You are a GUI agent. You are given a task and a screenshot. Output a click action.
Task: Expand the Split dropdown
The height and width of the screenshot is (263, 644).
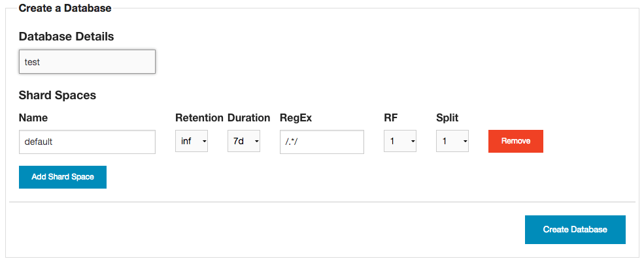pyautogui.click(x=452, y=142)
